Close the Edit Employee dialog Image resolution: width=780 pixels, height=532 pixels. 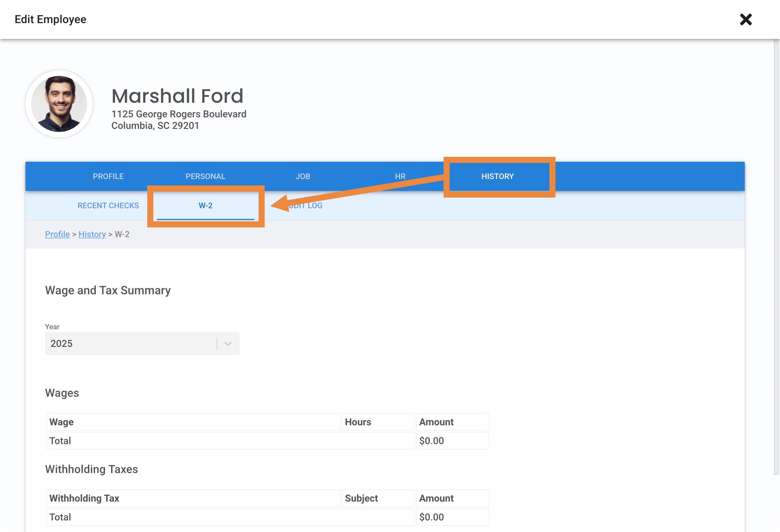[x=745, y=19]
